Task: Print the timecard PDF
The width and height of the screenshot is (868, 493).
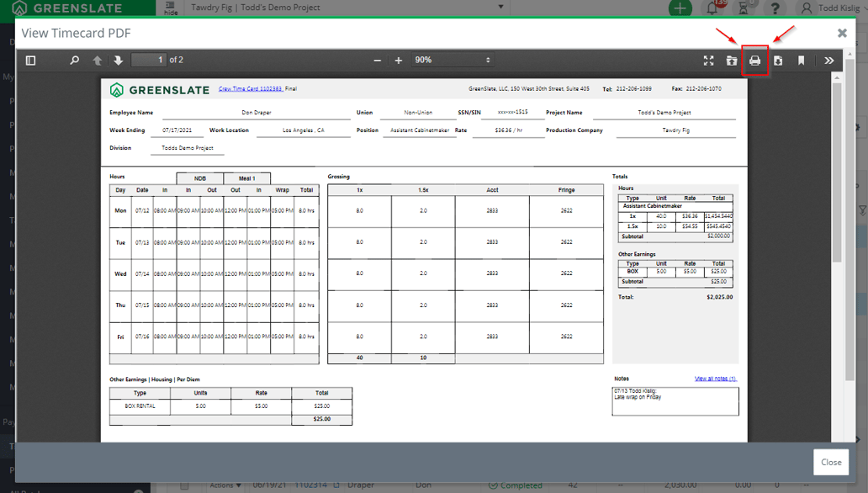Action: [x=754, y=61]
